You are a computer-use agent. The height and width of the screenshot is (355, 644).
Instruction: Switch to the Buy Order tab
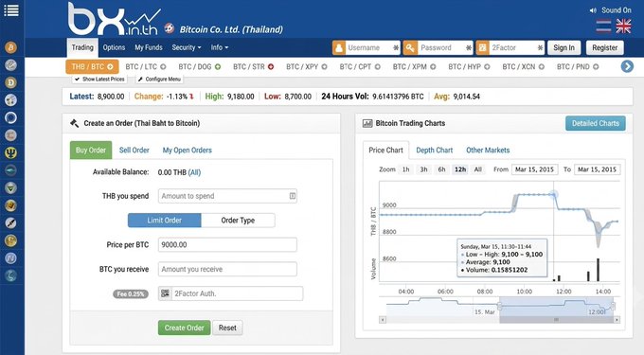(91, 151)
